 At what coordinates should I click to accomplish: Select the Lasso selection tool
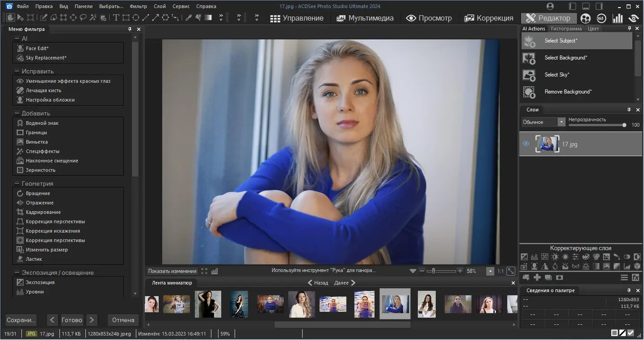click(x=83, y=17)
